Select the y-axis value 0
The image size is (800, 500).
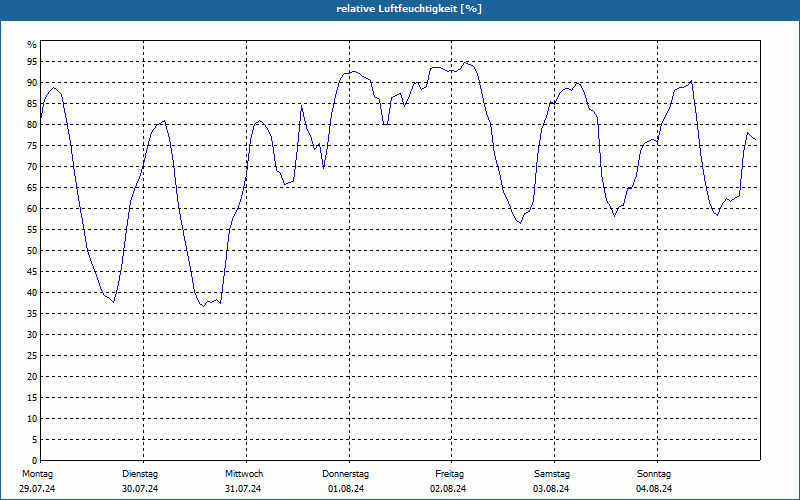pyautogui.click(x=35, y=460)
